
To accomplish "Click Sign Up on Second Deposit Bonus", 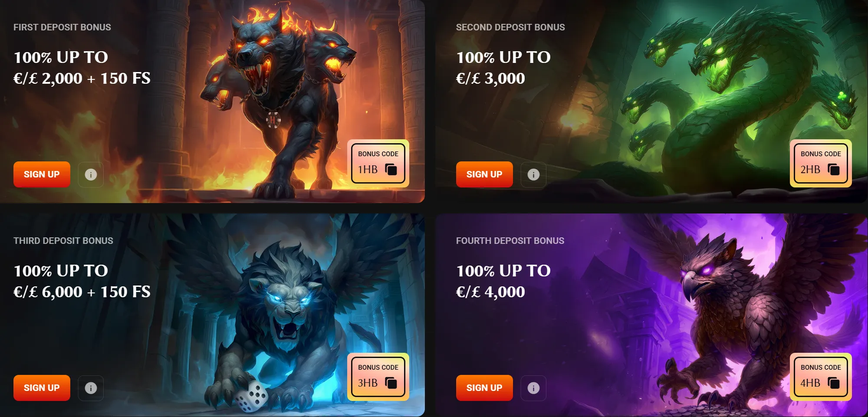I will click(484, 174).
